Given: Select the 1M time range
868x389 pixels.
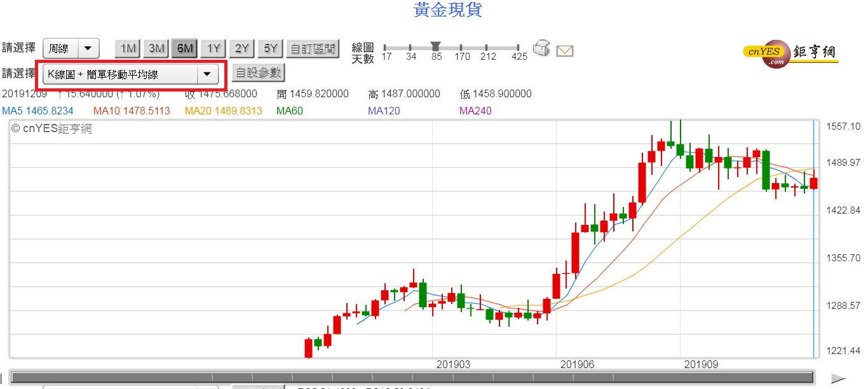Looking at the screenshot, I should 128,48.
